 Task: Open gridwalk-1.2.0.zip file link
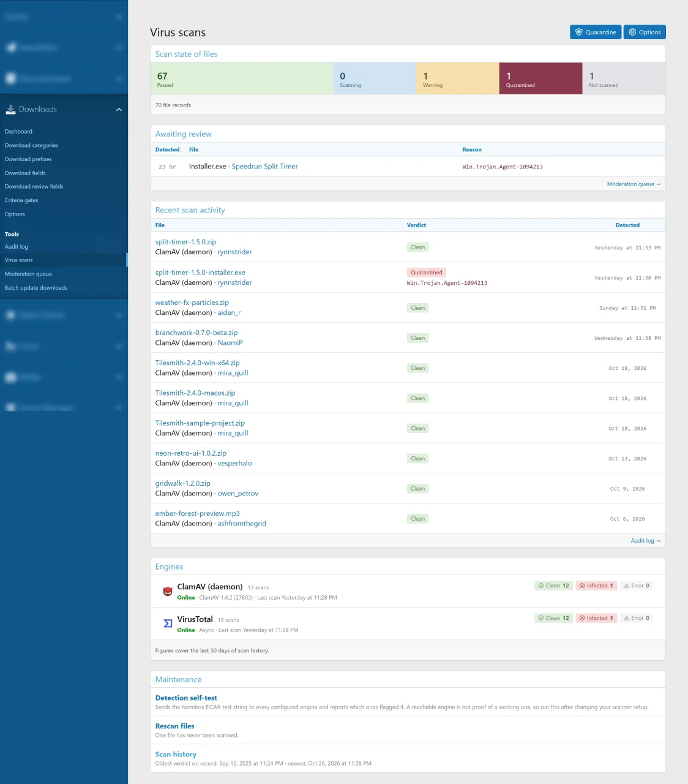coord(182,483)
